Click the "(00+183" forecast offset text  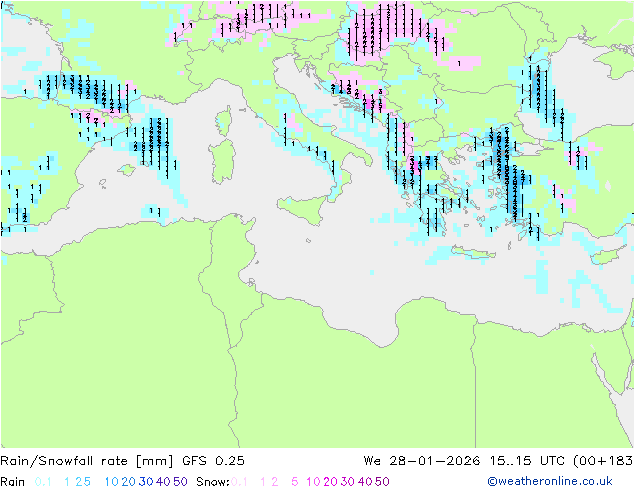pos(603,461)
